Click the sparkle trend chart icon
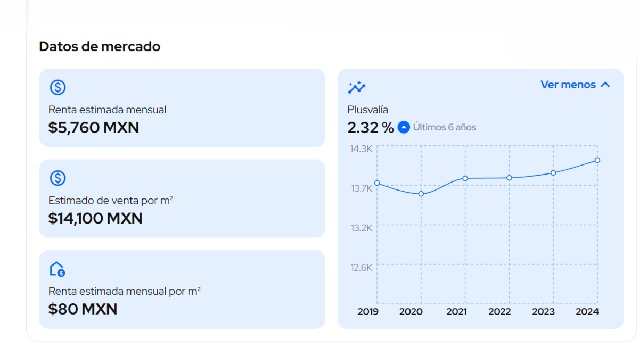The image size is (639, 364). [x=356, y=87]
